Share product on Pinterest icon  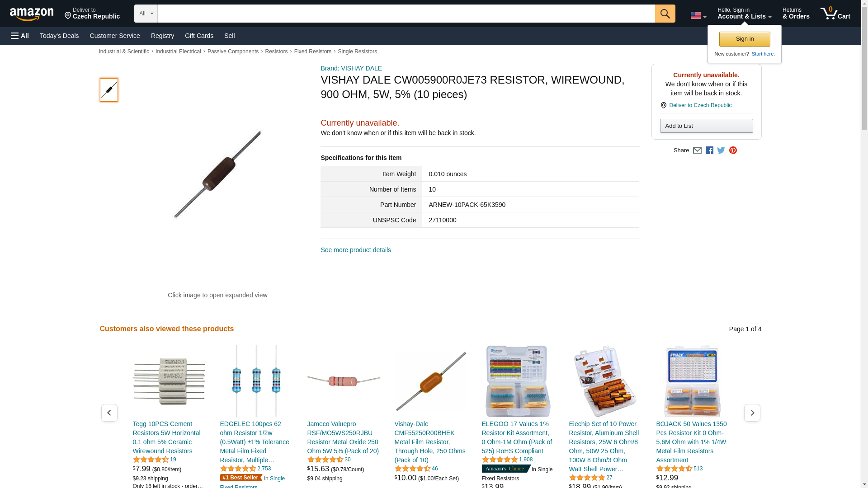coord(733,150)
